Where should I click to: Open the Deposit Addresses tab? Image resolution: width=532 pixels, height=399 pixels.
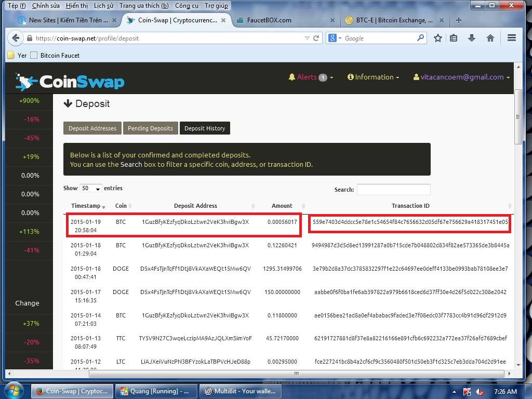pos(92,128)
